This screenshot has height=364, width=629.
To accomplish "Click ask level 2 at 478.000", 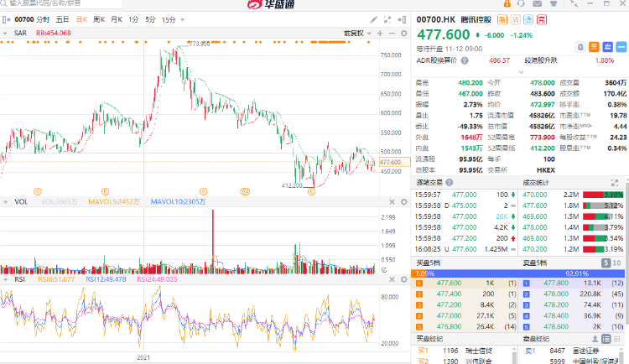I will [573, 294].
